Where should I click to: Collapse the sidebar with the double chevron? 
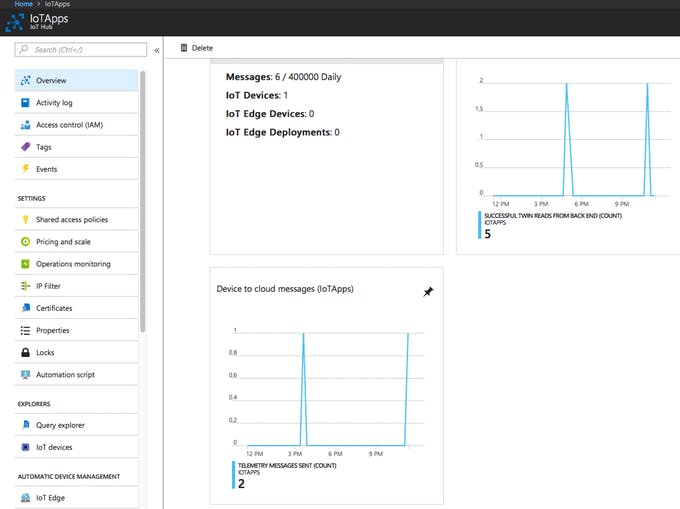157,50
